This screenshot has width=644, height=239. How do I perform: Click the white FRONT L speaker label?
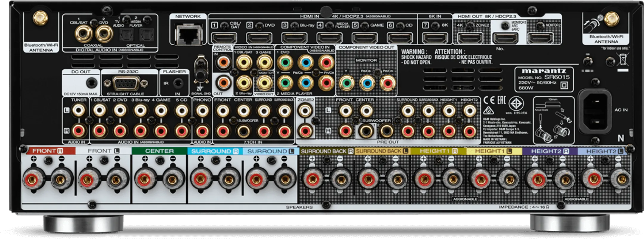pos(103,151)
